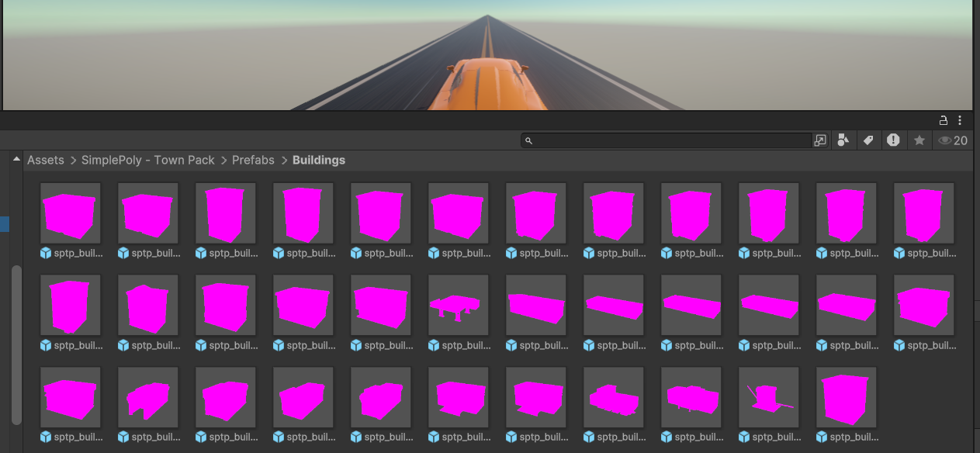Screen dimensions: 980x453
Task: Click the Search by Label tag icon
Action: point(869,140)
